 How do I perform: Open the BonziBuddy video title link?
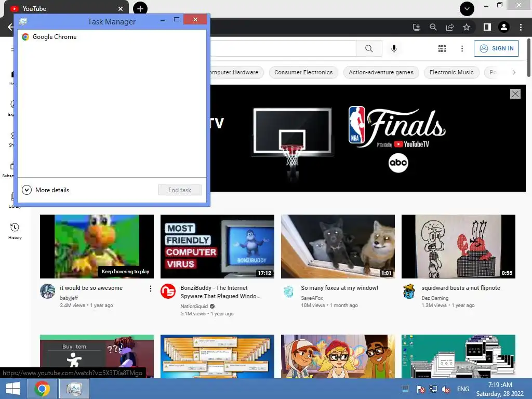pyautogui.click(x=220, y=292)
